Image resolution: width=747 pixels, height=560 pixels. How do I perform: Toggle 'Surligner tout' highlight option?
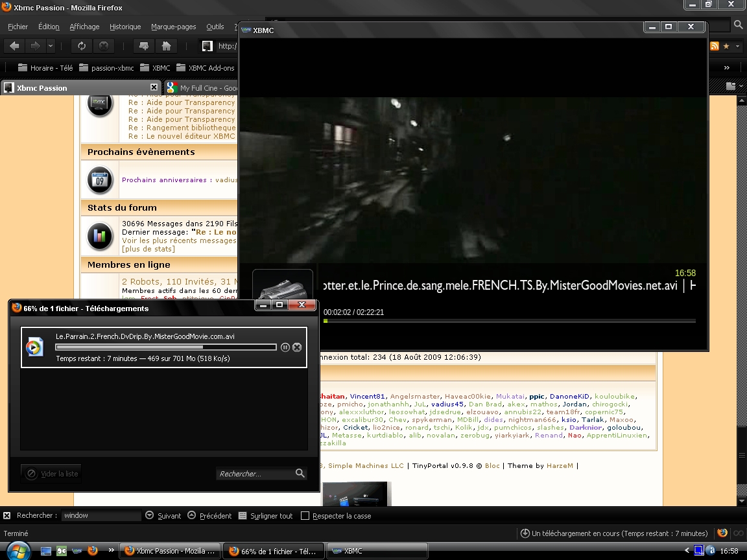point(265,516)
